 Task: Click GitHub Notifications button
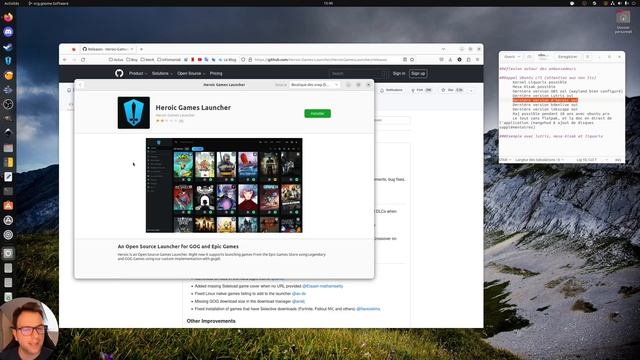coord(391,90)
